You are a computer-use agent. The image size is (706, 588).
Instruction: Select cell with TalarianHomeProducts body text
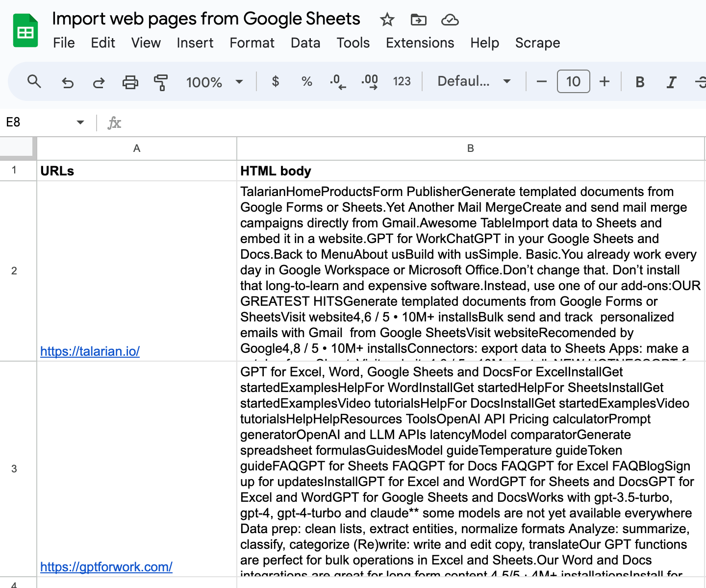[471, 271]
